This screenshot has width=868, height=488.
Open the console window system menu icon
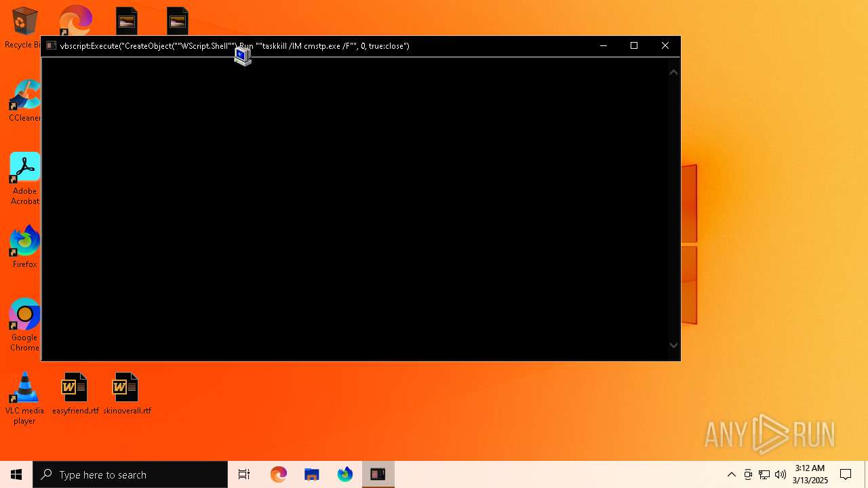point(51,46)
